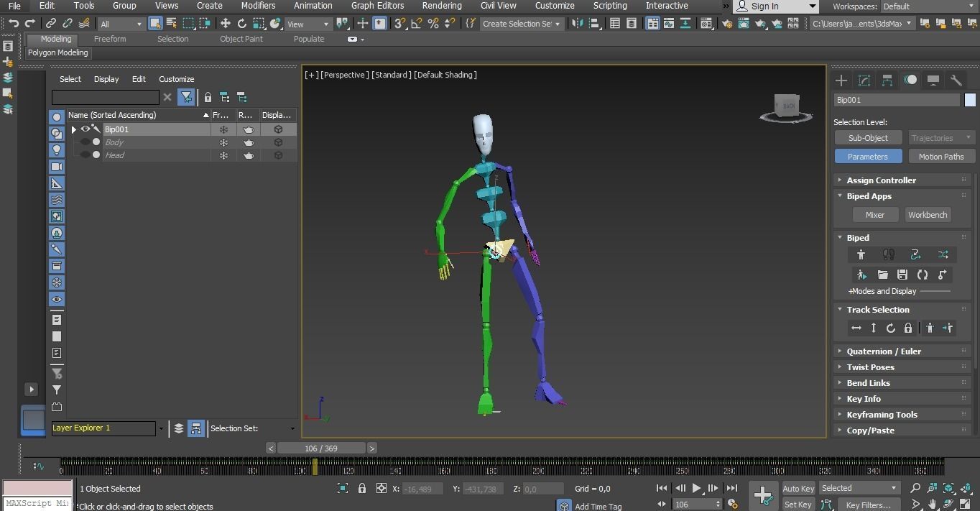Toggle the filter funnel in explorer
980x511 pixels.
186,97
